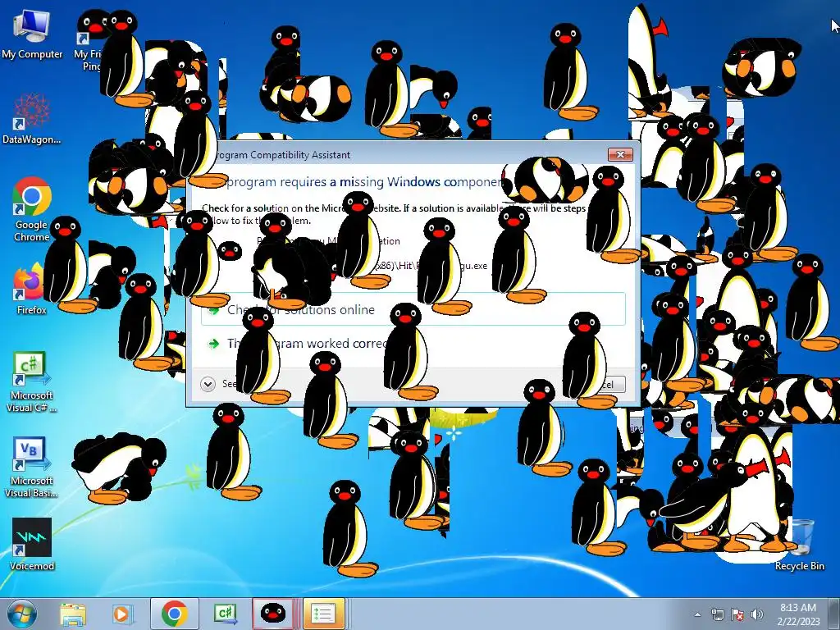
Task: Choose the program worked correctly option
Action: [413, 344]
